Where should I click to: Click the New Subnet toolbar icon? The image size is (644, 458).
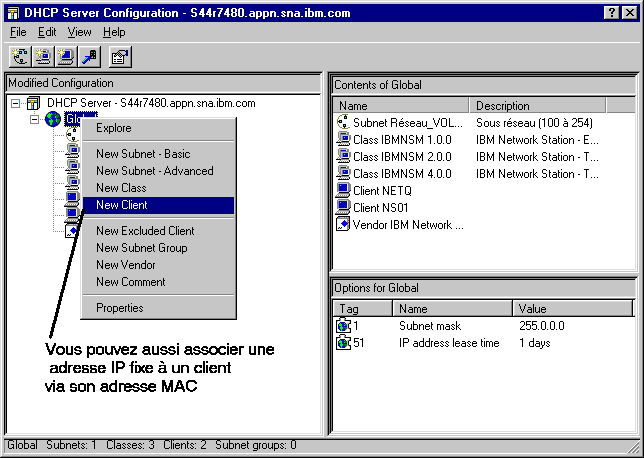(20, 57)
